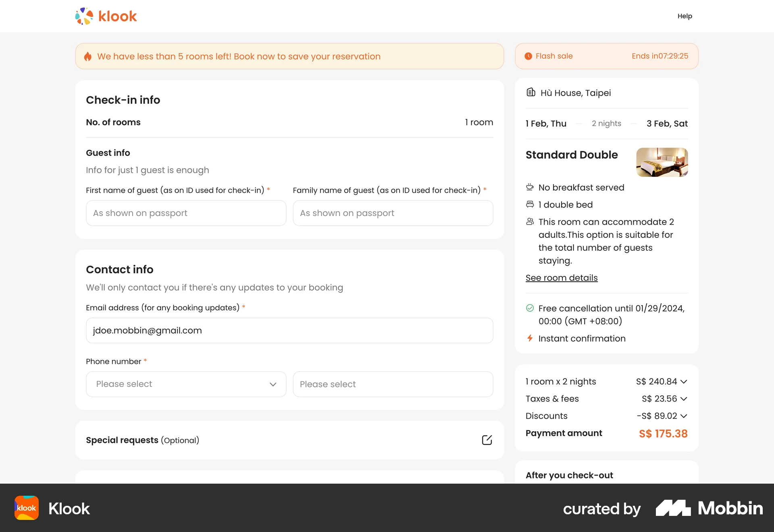The width and height of the screenshot is (774, 532).
Task: Click the double bed icon
Action: [530, 204]
